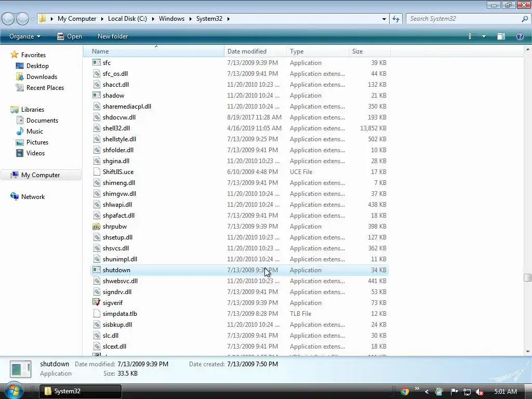Click the Action Center flag icon
Viewport: 532px width, 399px height.
(454, 392)
